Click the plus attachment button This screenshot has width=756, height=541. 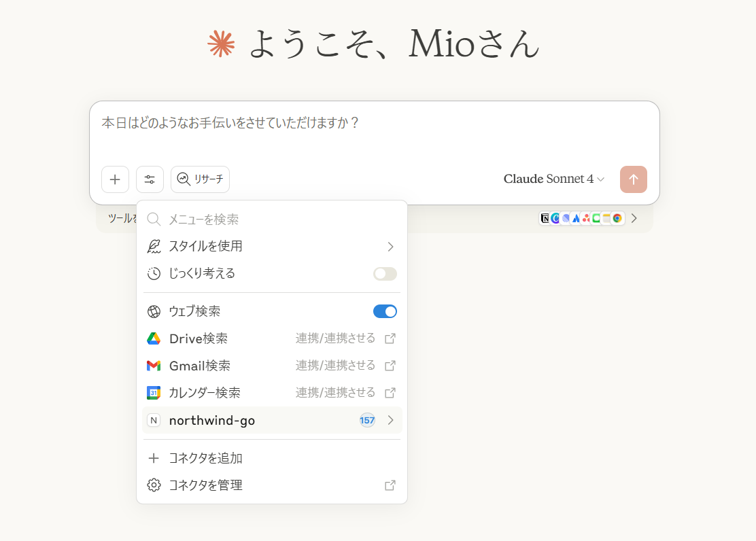(x=115, y=179)
